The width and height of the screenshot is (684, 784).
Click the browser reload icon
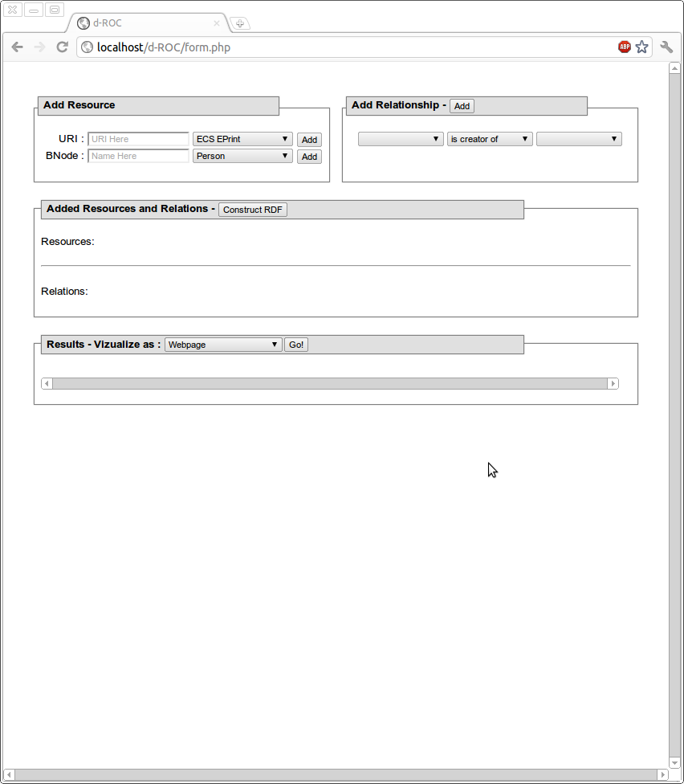point(62,47)
